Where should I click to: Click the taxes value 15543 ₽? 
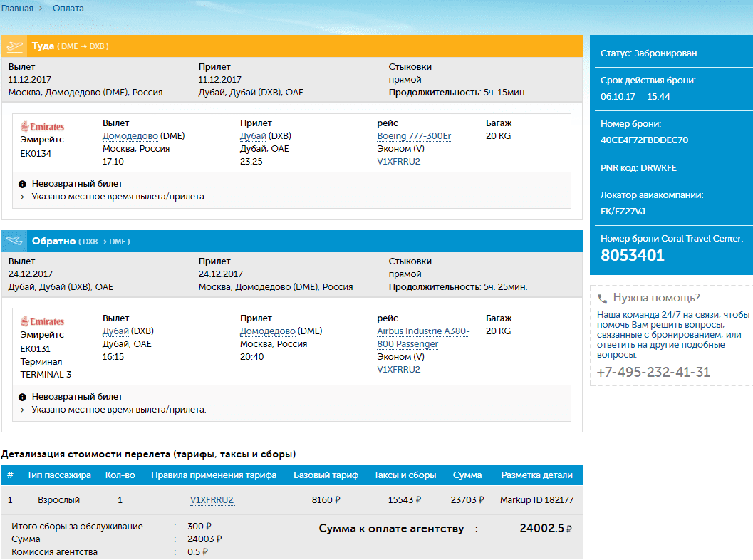405,500
